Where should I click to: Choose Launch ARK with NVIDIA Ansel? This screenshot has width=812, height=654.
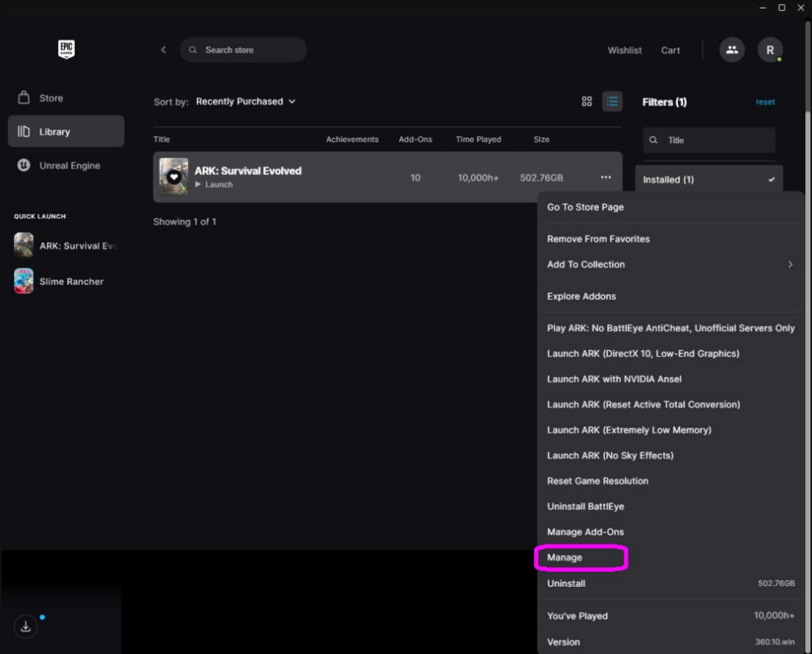[670, 380]
